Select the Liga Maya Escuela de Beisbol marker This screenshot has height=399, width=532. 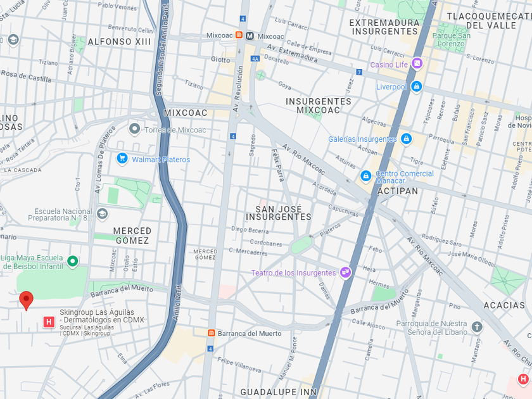click(73, 261)
